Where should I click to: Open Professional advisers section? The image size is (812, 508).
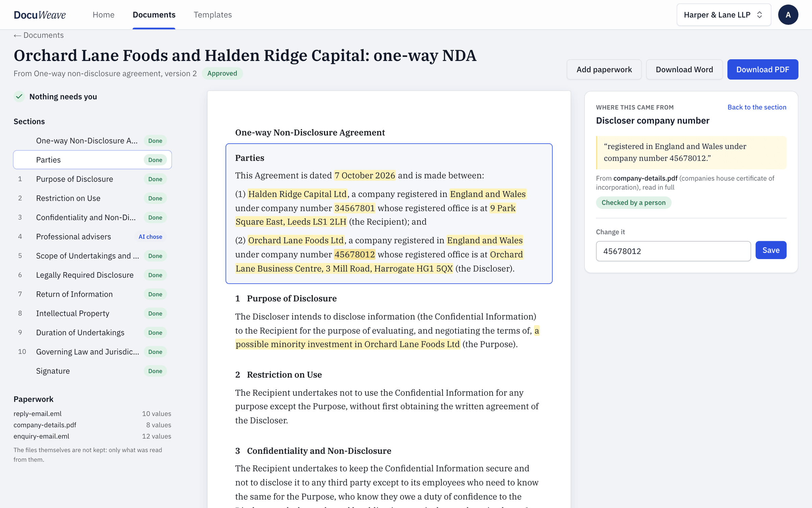92,236
